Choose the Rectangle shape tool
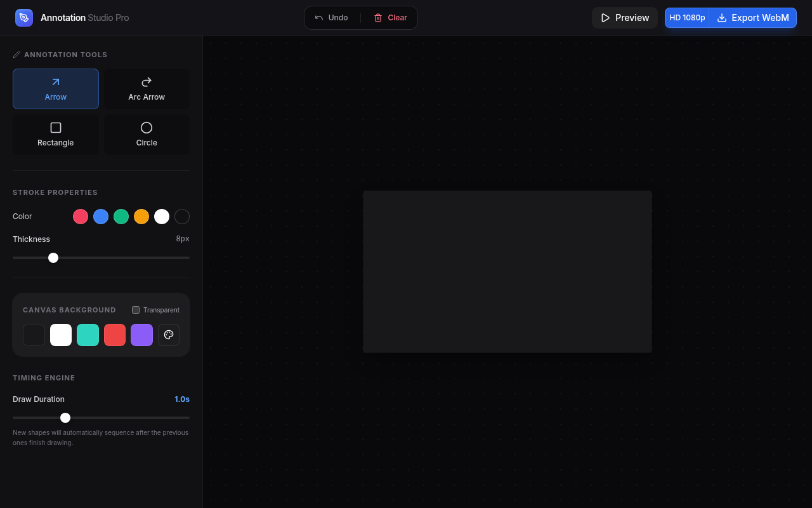This screenshot has width=812, height=508. [x=56, y=135]
